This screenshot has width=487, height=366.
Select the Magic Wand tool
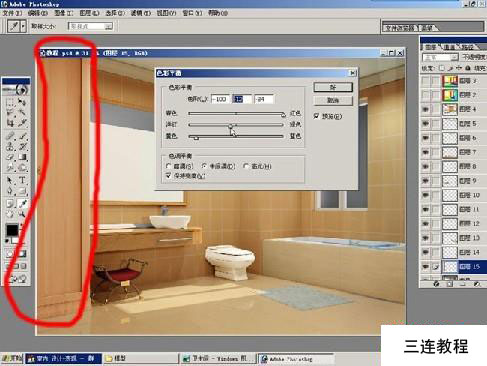22,112
